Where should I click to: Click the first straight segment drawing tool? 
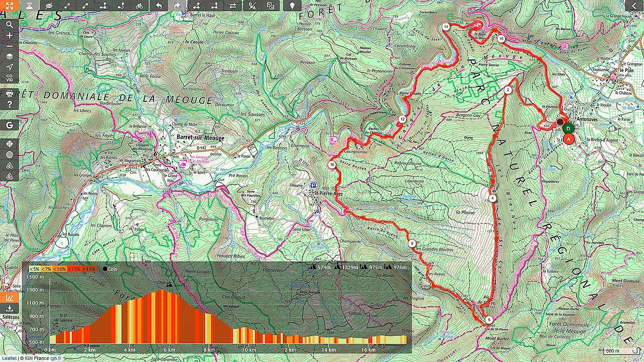coord(67,6)
